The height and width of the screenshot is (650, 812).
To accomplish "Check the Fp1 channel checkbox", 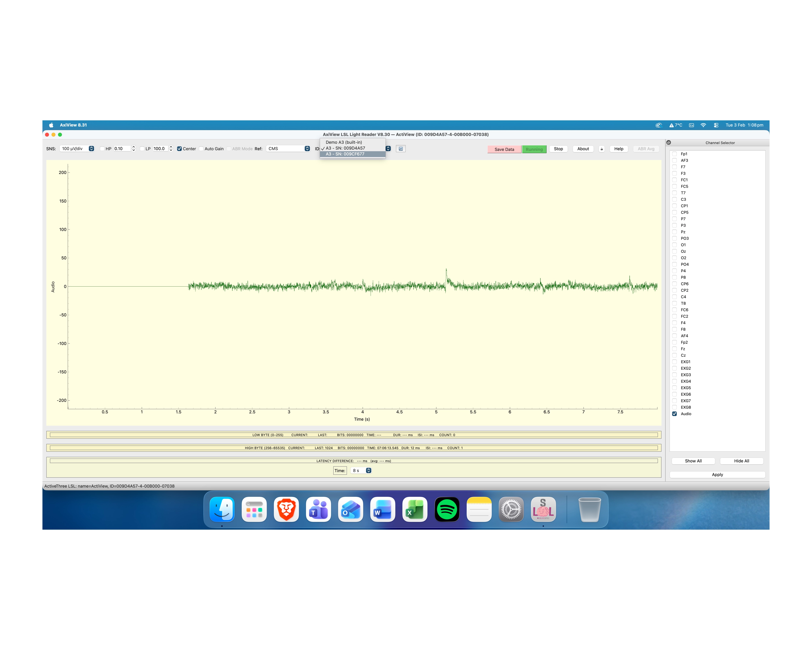I will (x=674, y=154).
